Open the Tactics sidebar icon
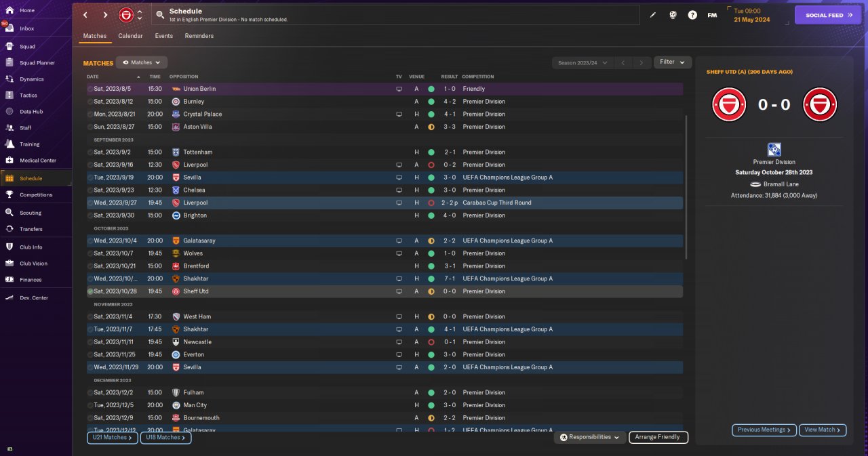Screen dimensions: 868x456 click(9, 96)
